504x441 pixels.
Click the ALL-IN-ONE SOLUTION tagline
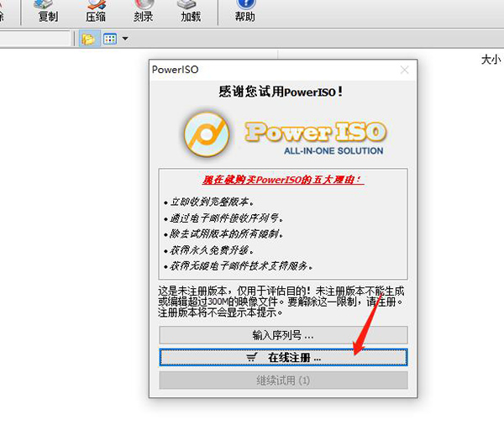coord(333,150)
